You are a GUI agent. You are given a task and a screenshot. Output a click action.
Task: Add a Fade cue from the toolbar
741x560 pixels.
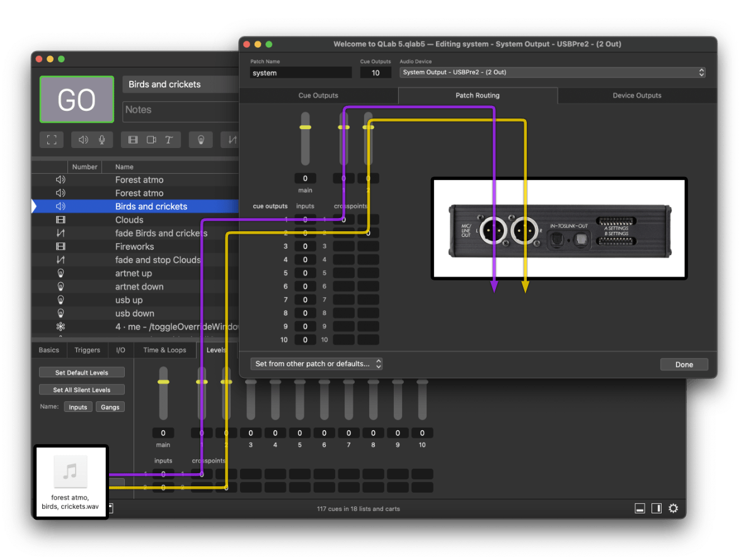pyautogui.click(x=232, y=140)
